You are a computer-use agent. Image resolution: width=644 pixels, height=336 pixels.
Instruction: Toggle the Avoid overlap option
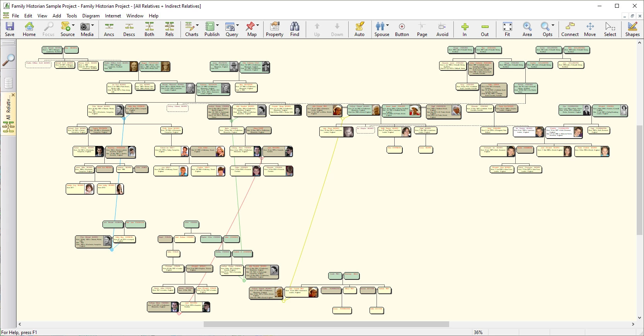(x=442, y=29)
